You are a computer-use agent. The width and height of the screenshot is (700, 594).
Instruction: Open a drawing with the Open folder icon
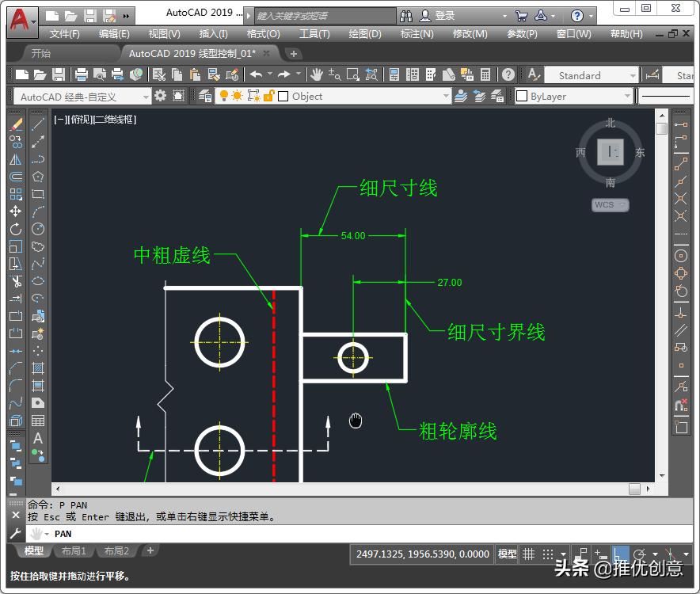(x=73, y=13)
